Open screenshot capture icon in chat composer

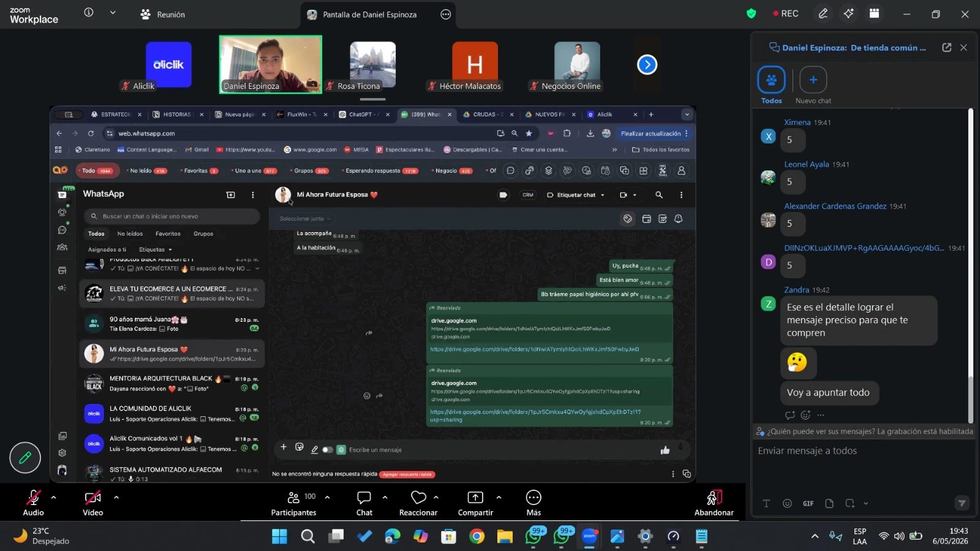point(850,503)
